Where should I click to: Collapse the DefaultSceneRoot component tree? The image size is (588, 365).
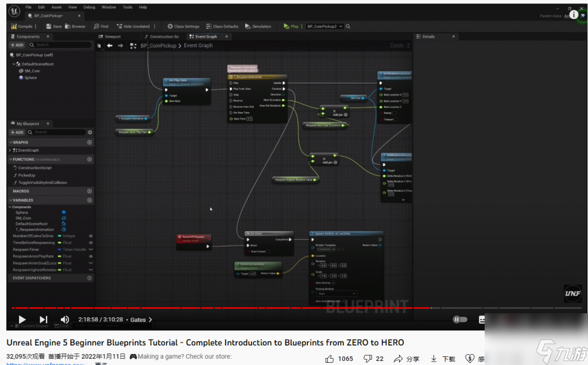click(14, 64)
